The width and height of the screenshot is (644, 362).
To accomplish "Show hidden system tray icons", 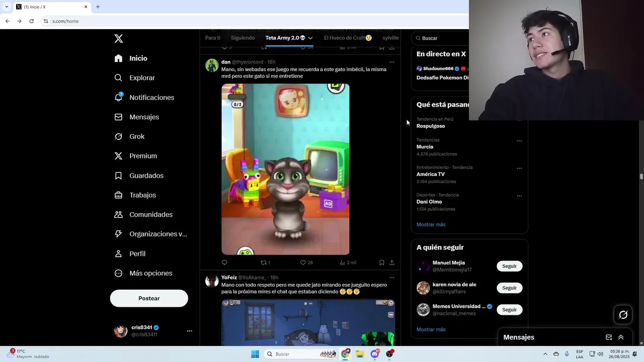I will (545, 354).
